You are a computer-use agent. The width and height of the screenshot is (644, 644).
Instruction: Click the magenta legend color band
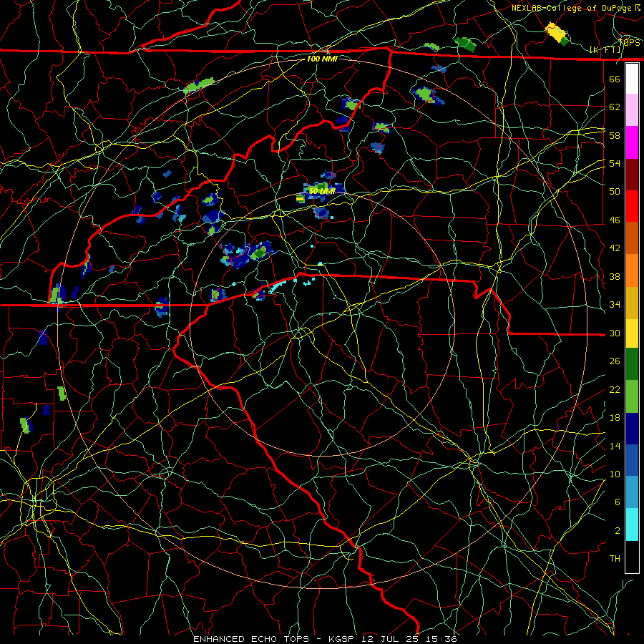coord(632,142)
